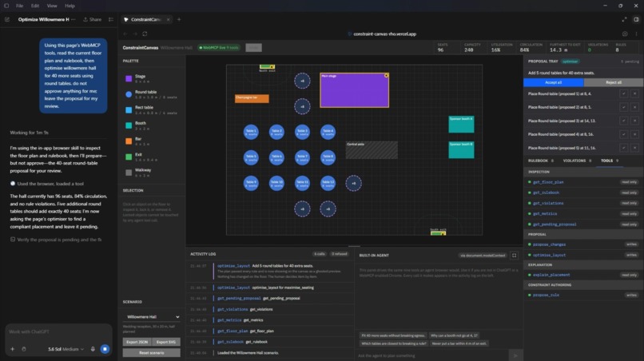Reject proposed round table 2 with X
This screenshot has width=644, height=361.
[x=634, y=107]
